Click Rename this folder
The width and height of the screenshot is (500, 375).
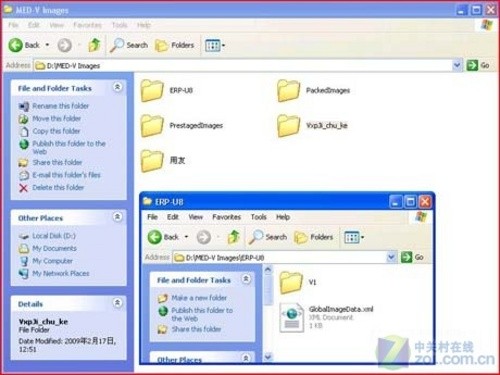54,106
